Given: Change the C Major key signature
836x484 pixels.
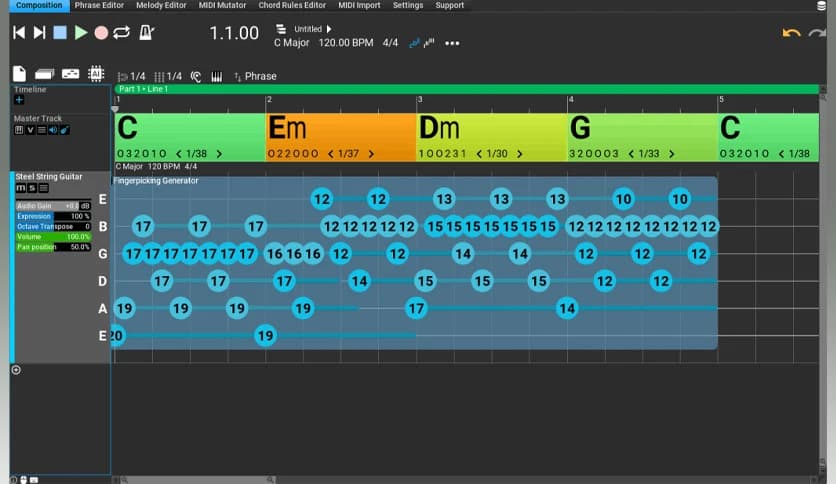Looking at the screenshot, I should 292,43.
